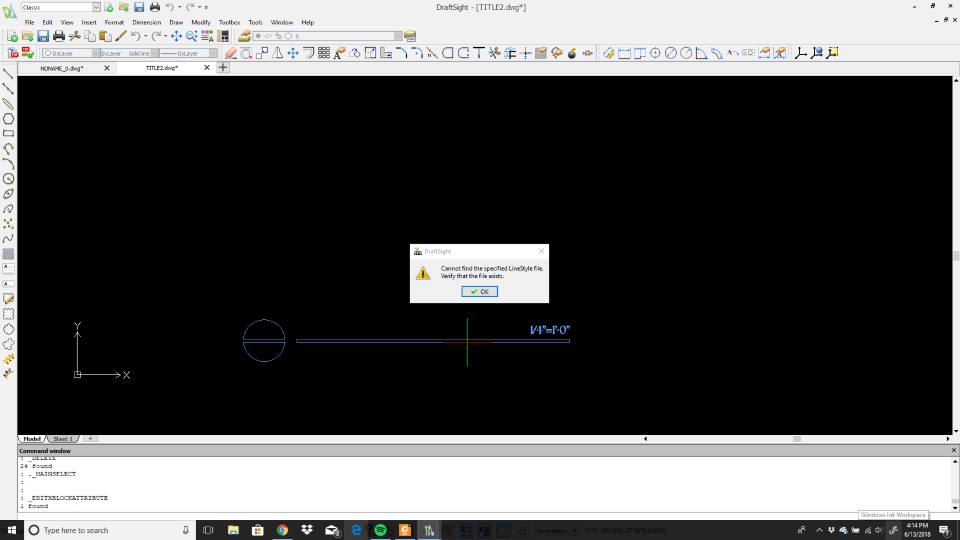Open Dropbox from the taskbar
This screenshot has height=540, width=960.
tap(307, 530)
